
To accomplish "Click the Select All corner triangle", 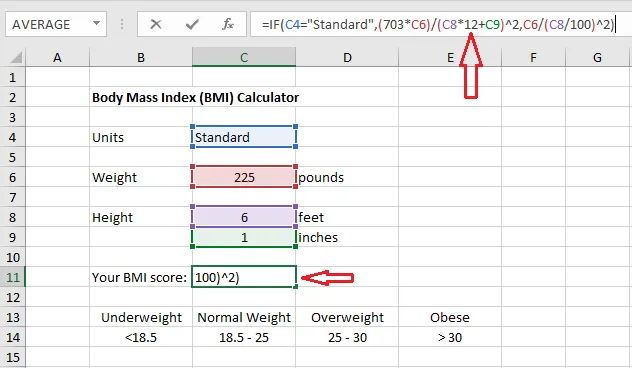I will point(16,58).
